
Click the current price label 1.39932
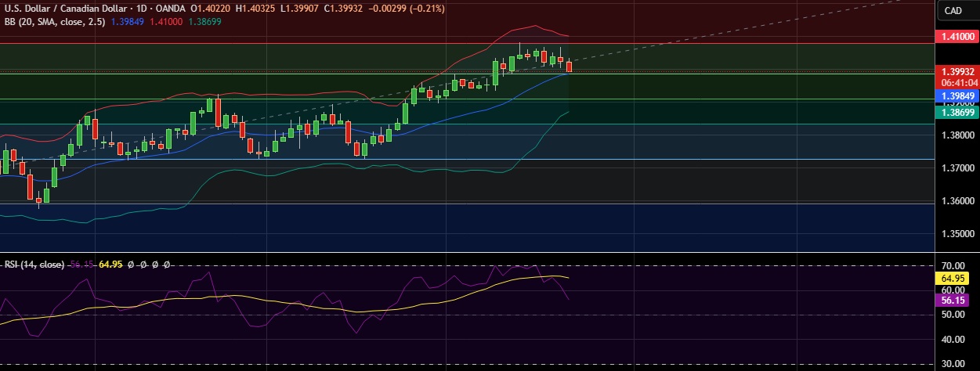point(957,71)
